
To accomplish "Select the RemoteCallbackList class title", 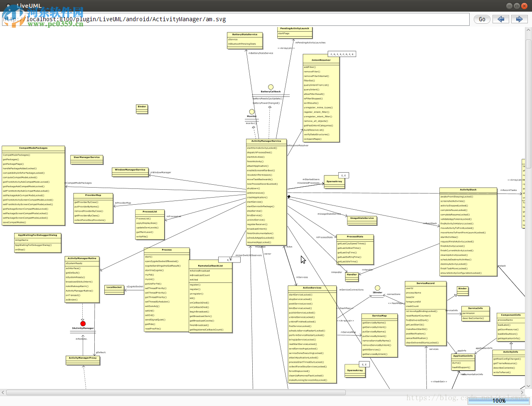I will [210, 266].
